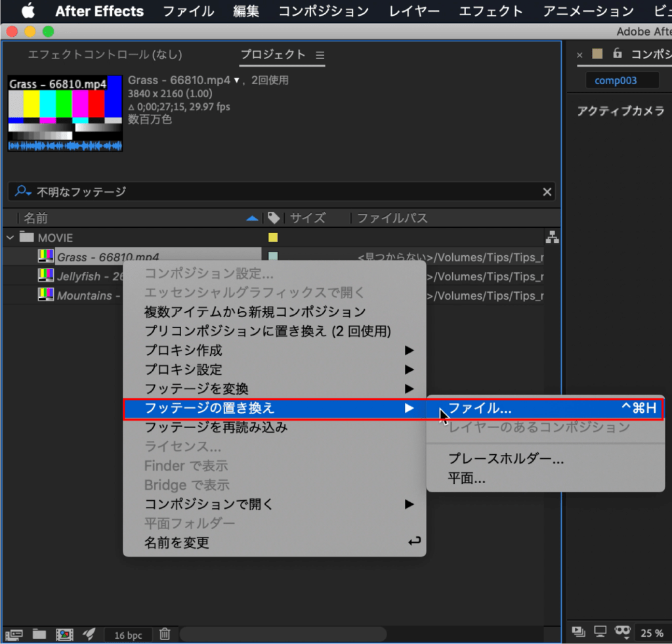Viewport: 672px width, 644px height.
Task: Open the コンポジション menu
Action: 324,11
